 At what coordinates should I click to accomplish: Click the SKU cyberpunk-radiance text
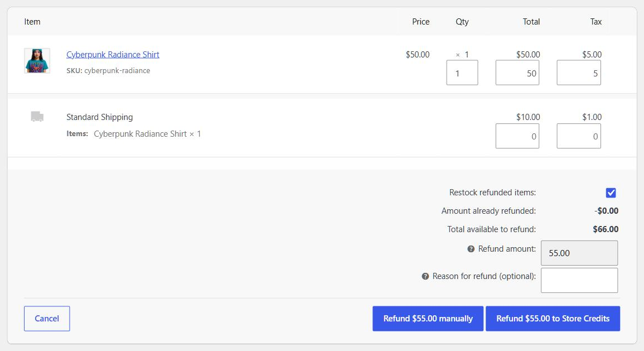point(108,71)
